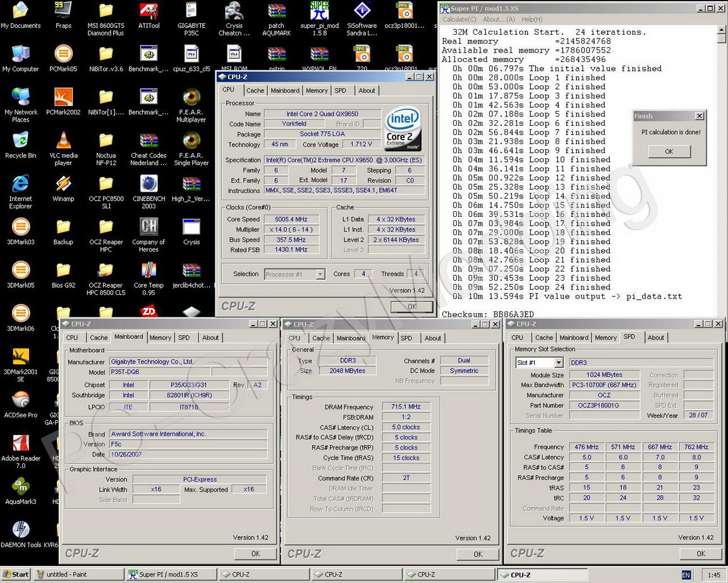
Task: Open 3DMark2001 SE icon
Action: [x=20, y=365]
